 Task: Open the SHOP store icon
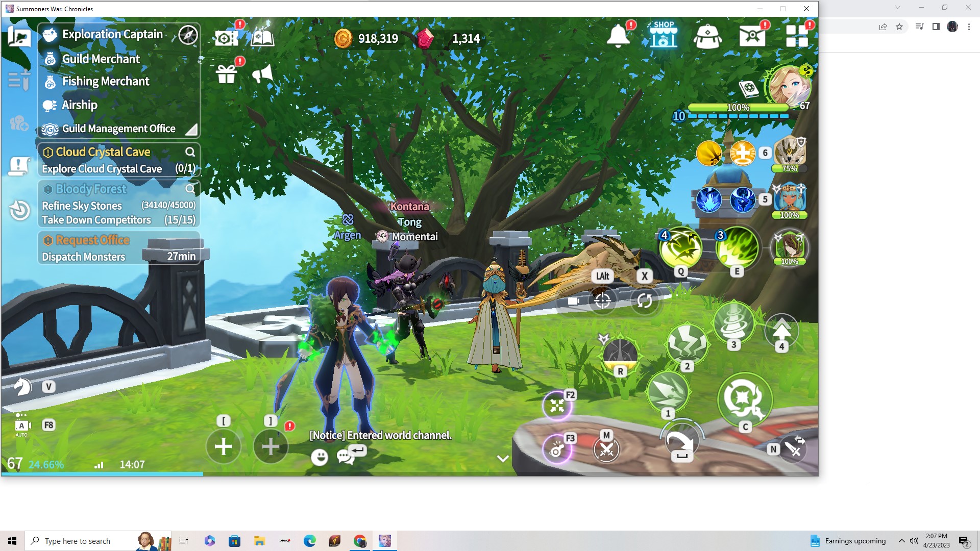pyautogui.click(x=663, y=35)
